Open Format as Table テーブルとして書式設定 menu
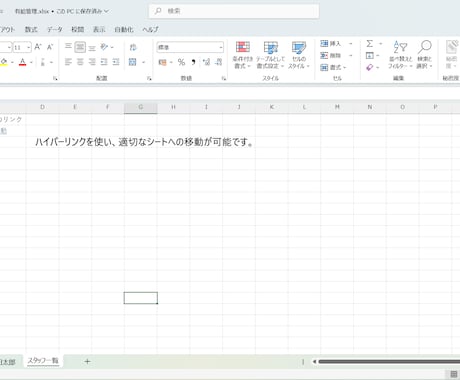460x380 pixels. tap(270, 55)
